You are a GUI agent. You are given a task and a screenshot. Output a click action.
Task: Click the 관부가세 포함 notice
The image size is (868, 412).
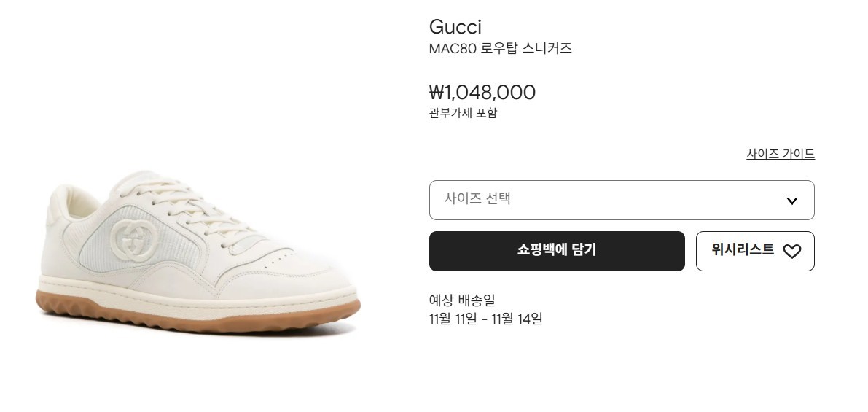[463, 113]
